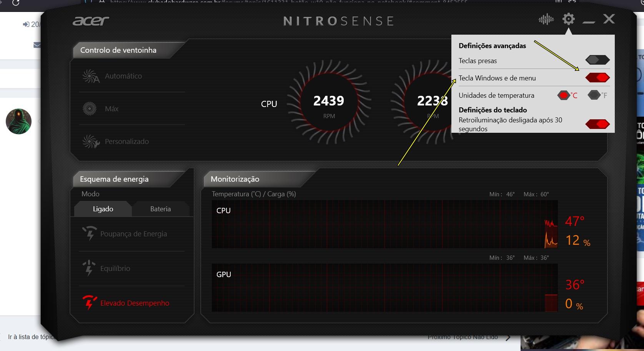Open the audio waveform icon in NitroSense header

(546, 19)
